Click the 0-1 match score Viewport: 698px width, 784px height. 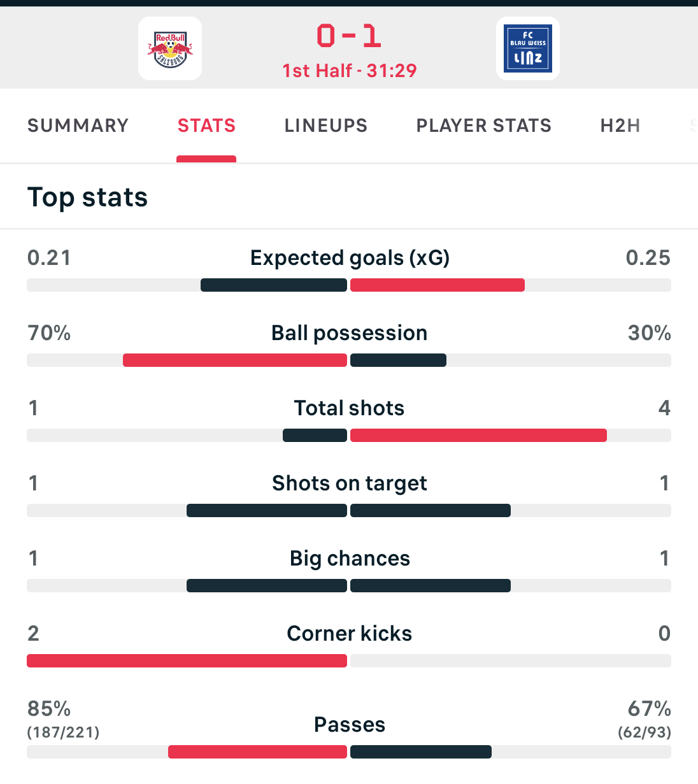[349, 36]
